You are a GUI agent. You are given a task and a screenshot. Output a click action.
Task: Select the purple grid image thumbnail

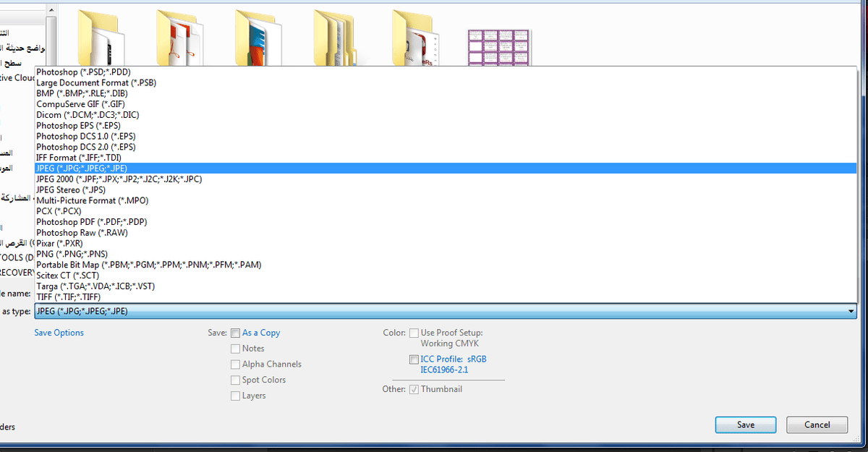(x=500, y=47)
